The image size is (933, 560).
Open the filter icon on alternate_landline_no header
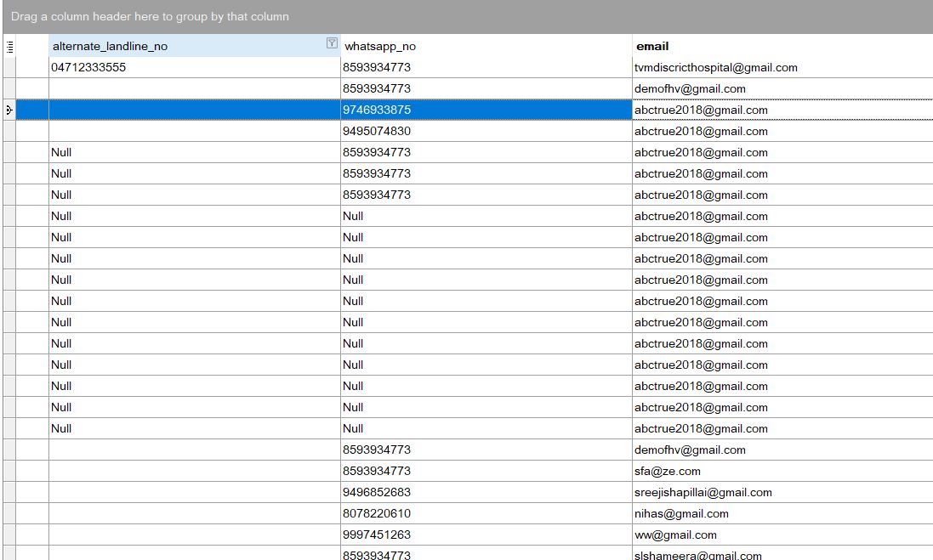tap(332, 42)
